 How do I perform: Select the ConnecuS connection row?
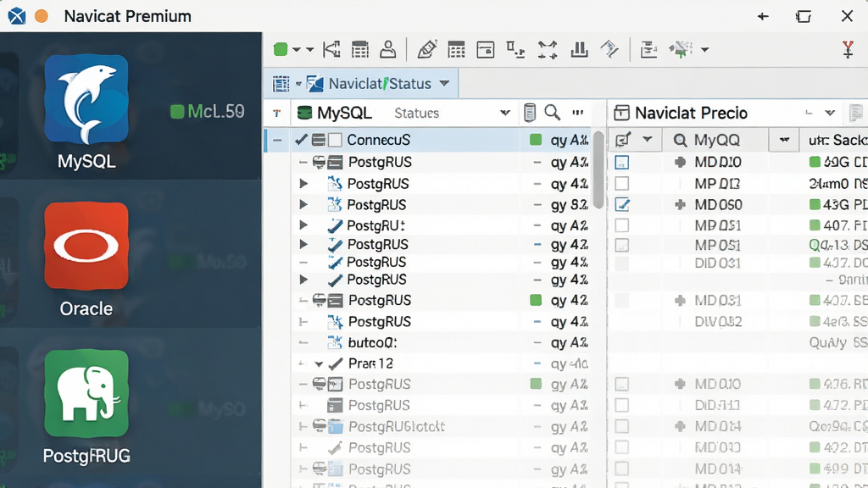428,140
